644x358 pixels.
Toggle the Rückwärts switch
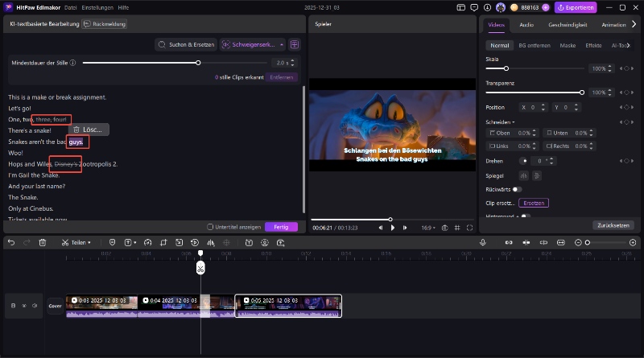518,189
